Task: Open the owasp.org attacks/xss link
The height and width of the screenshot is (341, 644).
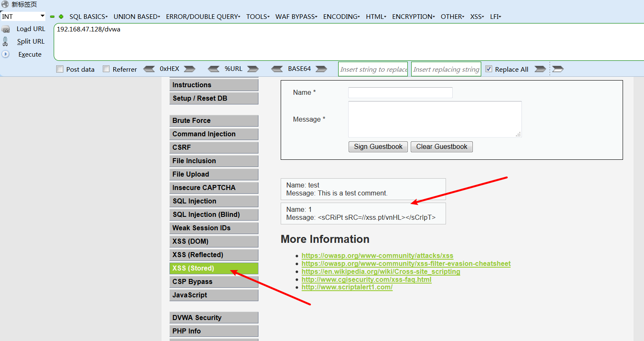Action: (x=377, y=255)
